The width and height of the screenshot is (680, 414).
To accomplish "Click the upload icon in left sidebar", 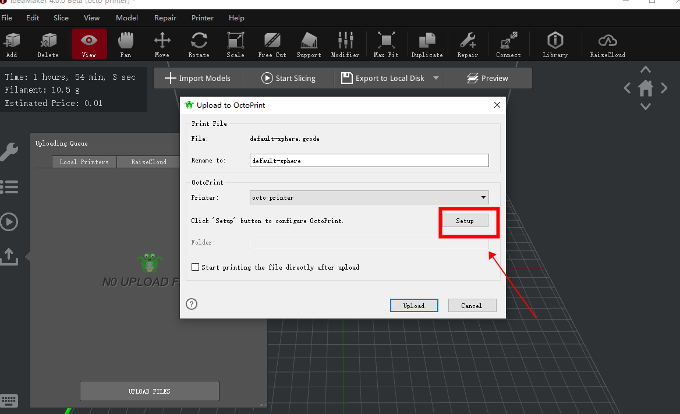I will [x=9, y=256].
